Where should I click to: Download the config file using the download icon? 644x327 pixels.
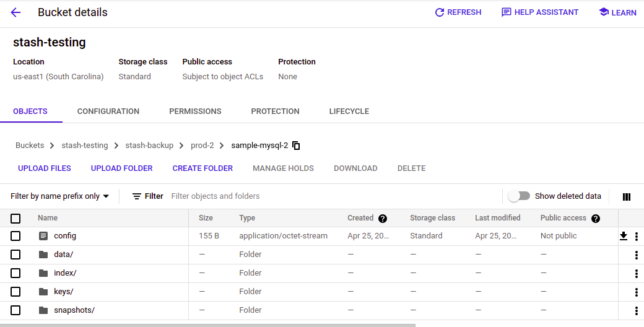[624, 236]
